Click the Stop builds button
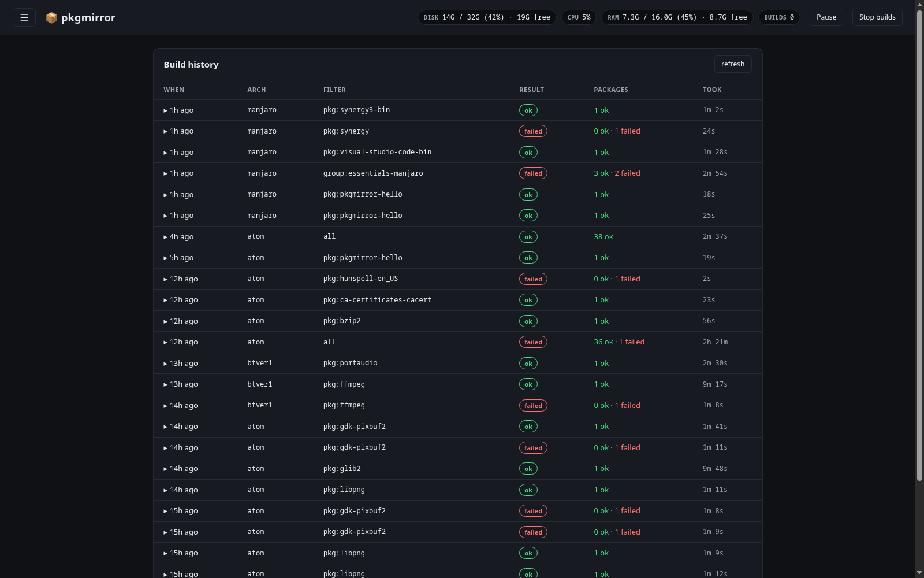924x578 pixels. [x=877, y=17]
